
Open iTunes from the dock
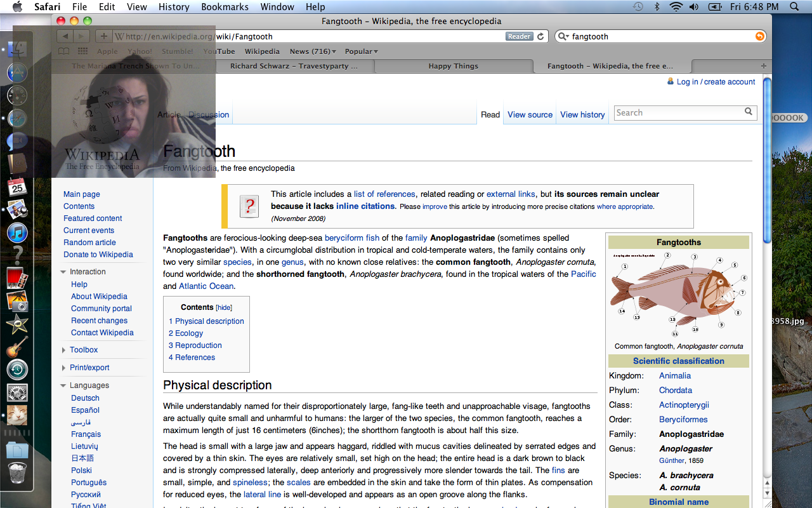[17, 232]
